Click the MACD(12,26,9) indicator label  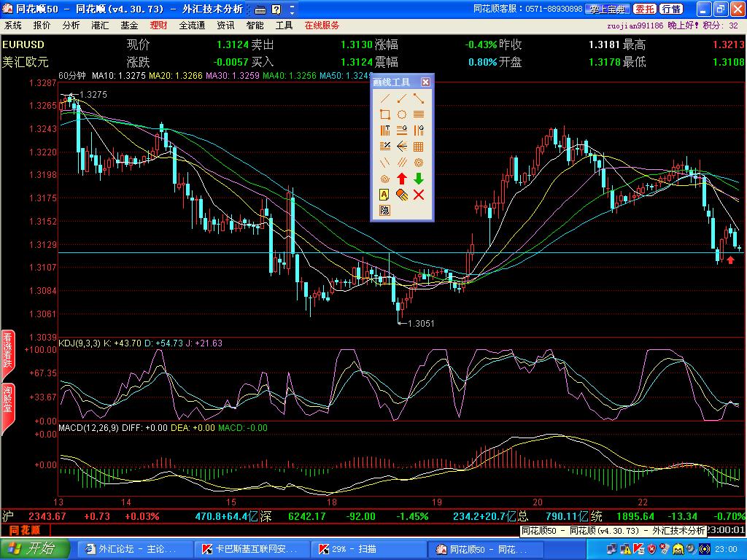[88, 427]
